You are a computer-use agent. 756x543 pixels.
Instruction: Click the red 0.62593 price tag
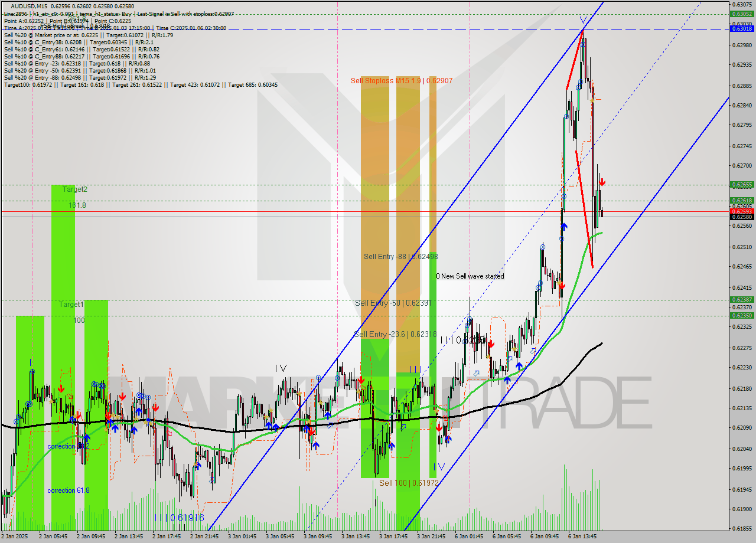(x=741, y=211)
